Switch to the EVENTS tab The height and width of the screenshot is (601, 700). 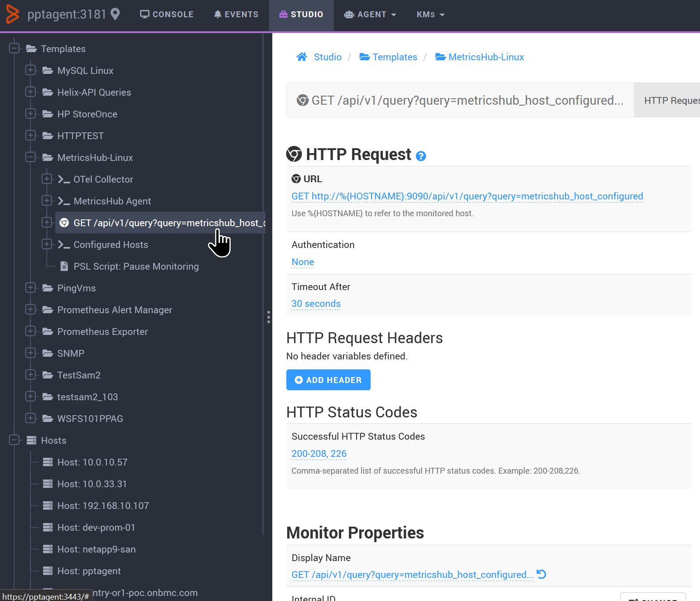pyautogui.click(x=236, y=14)
